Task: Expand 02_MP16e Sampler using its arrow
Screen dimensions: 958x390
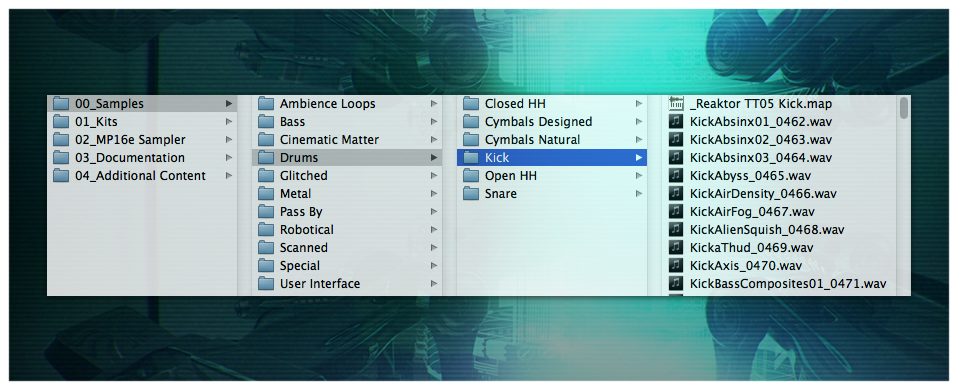Action: [x=229, y=140]
